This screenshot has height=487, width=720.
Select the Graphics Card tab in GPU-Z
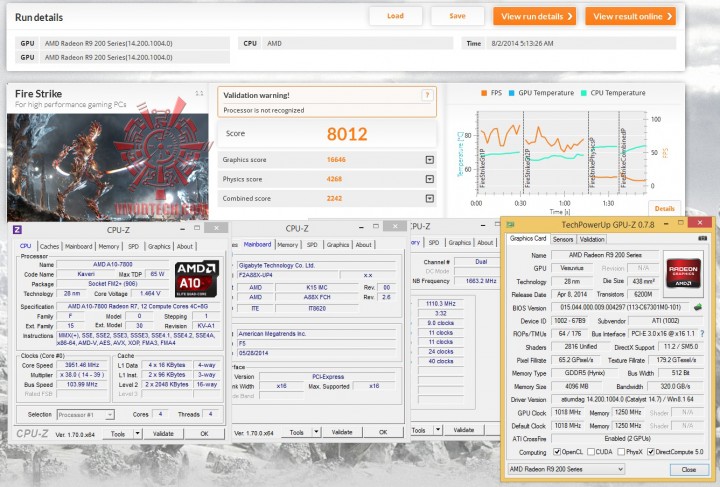pyautogui.click(x=528, y=238)
